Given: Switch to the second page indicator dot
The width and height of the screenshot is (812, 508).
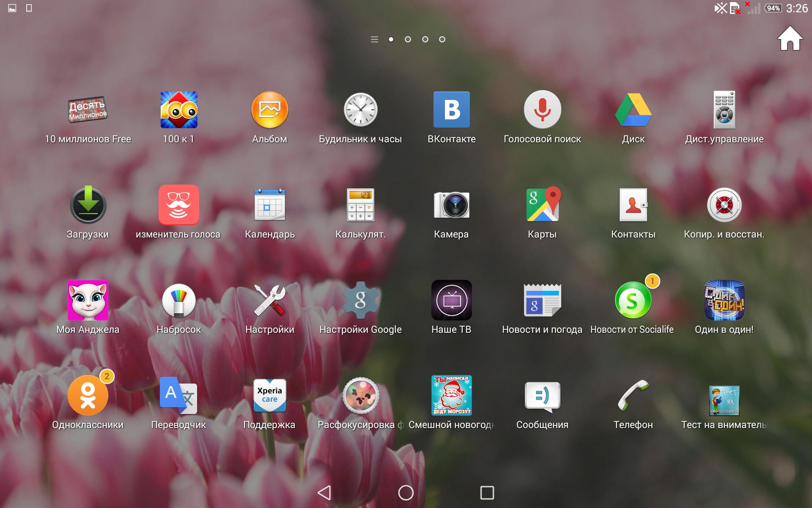Looking at the screenshot, I should pyautogui.click(x=408, y=39).
